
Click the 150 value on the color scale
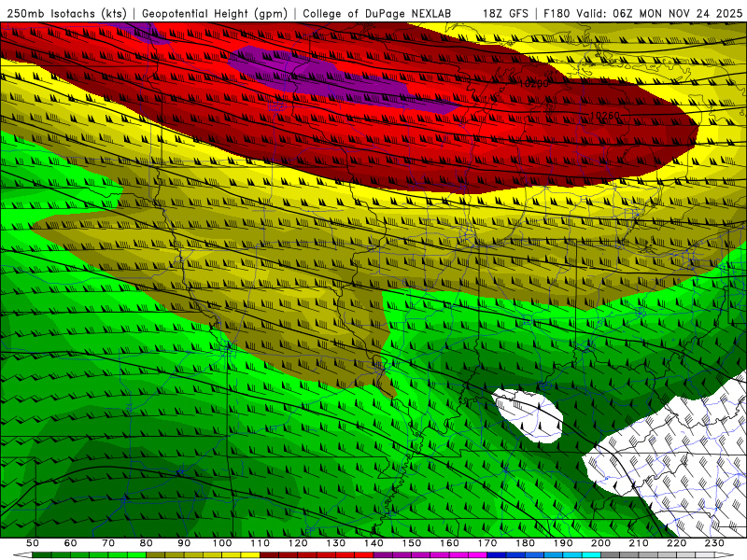click(x=412, y=543)
